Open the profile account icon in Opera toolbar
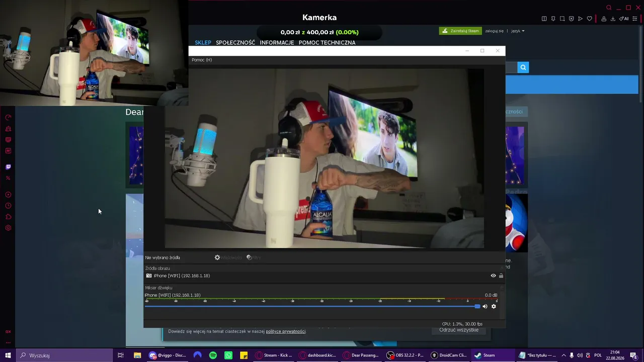This screenshot has height=362, width=644. (x=604, y=19)
